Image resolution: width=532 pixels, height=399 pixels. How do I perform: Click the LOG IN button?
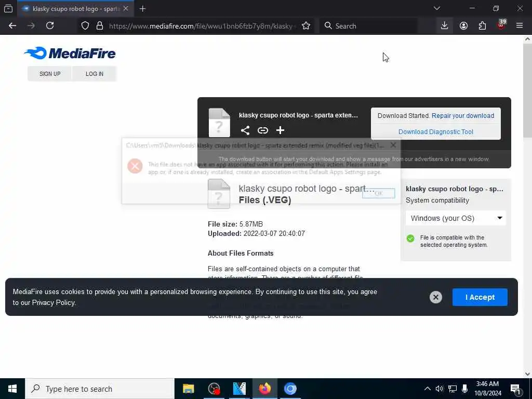(x=95, y=74)
